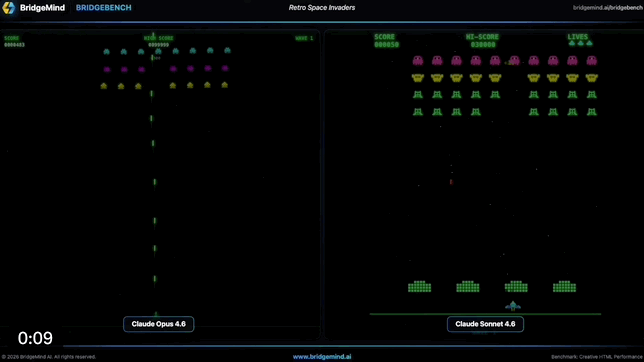Click the Claude Sonnet 4.6 label
Image resolution: width=644 pixels, height=362 pixels.
485,324
